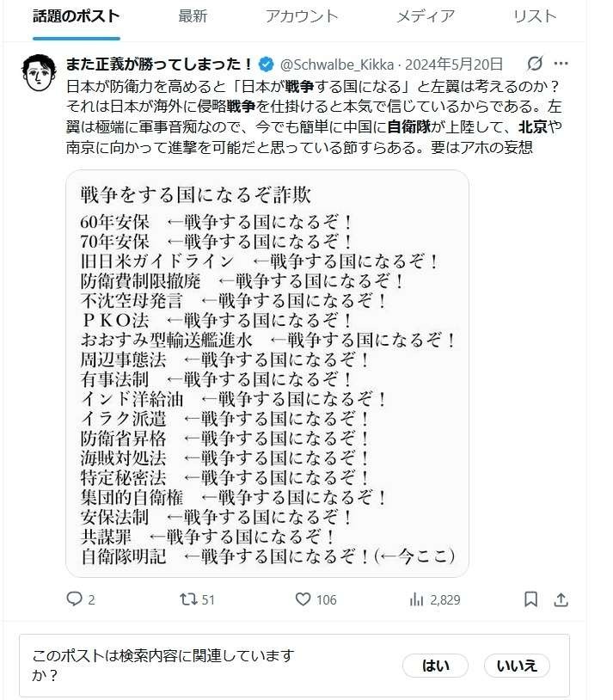The height and width of the screenshot is (700, 613).
Task: Click the blue verified badge
Action: (x=267, y=64)
